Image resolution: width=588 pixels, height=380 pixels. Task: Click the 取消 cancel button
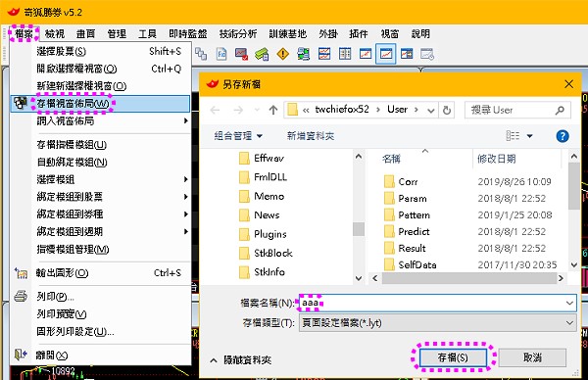[x=532, y=357]
